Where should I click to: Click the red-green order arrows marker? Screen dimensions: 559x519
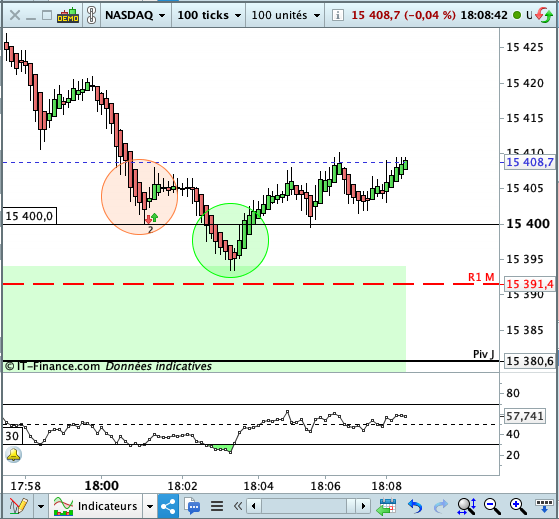pyautogui.click(x=152, y=218)
